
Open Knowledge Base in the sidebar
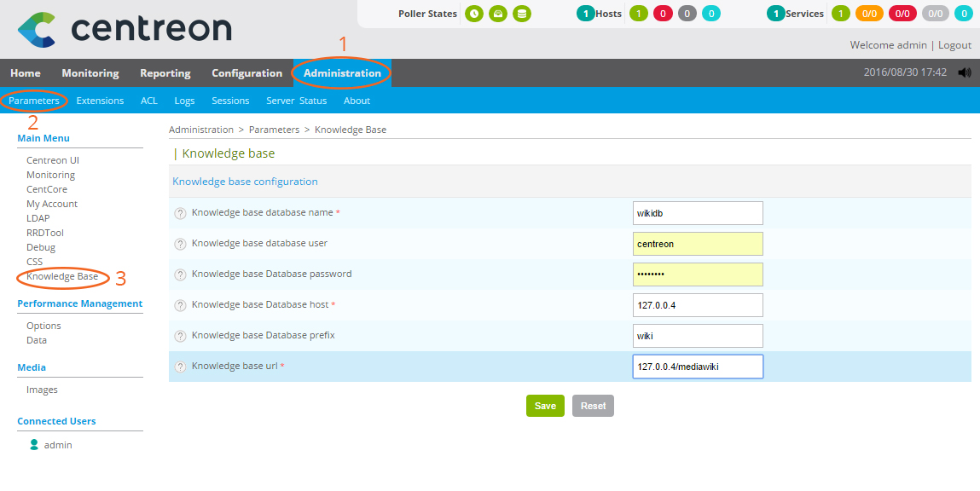tap(62, 276)
